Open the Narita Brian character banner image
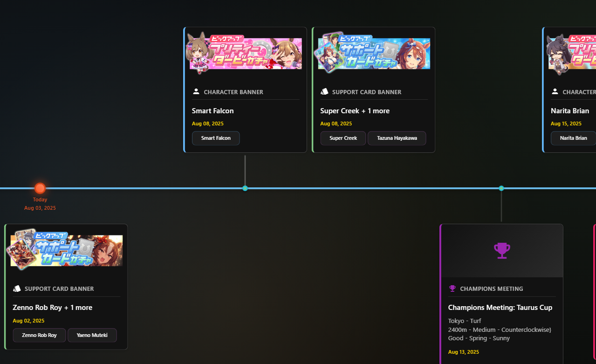The image size is (596, 364). tap(572, 54)
